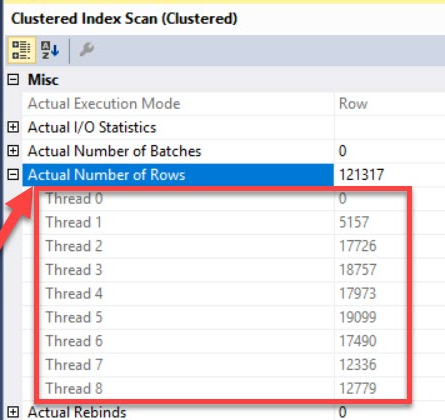
Task: Select the Actual Number of Rows label
Action: click(106, 175)
